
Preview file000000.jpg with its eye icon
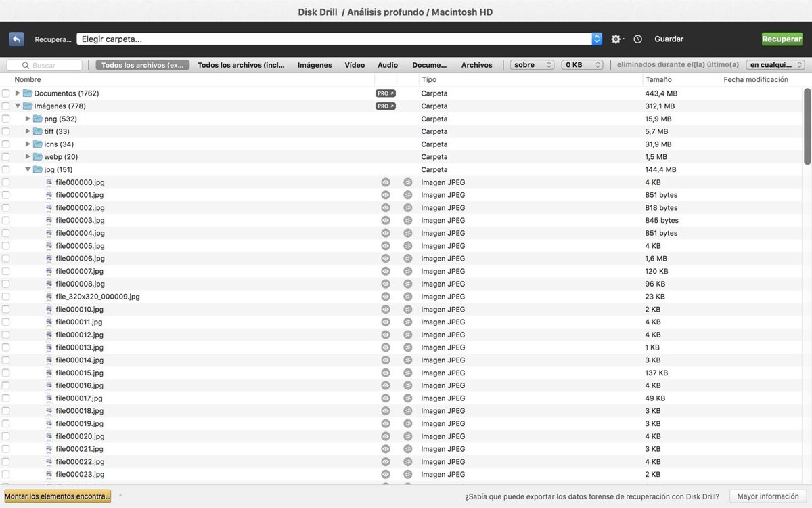click(x=386, y=182)
